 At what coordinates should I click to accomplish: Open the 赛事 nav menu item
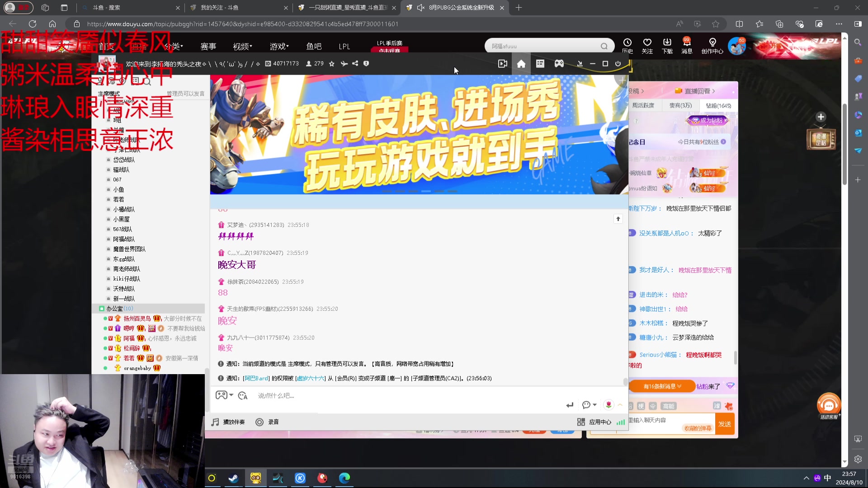coord(208,46)
